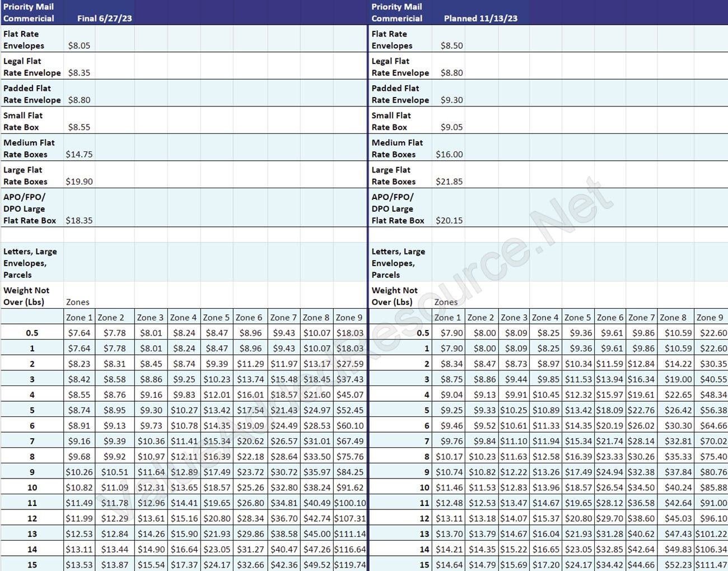
Task: Click the 0.5 pound weight row label
Action: point(32,332)
